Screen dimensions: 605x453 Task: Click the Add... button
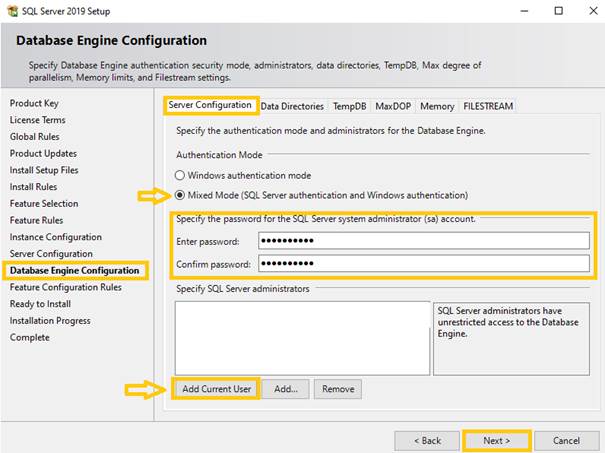click(286, 389)
